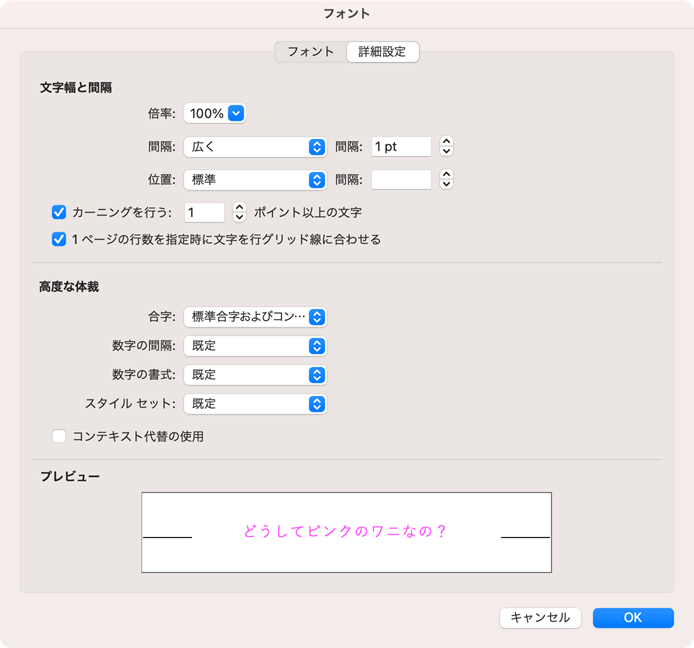The width and height of the screenshot is (694, 648).
Task: Select the 詳細設定 tab
Action: (382, 52)
